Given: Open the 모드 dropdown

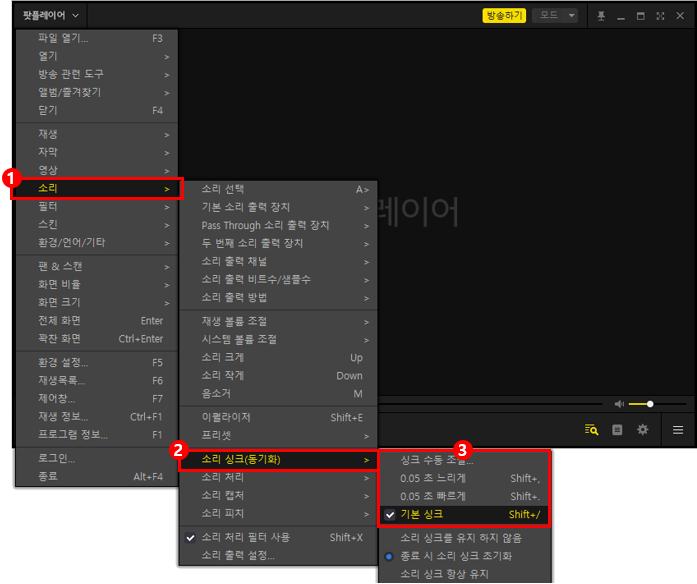Looking at the screenshot, I should (x=555, y=16).
